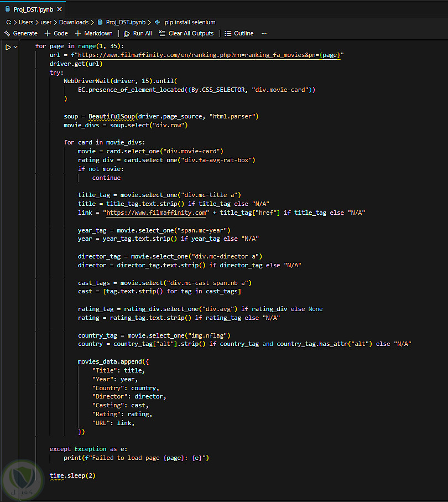448x502 pixels.
Task: Click the 'continue' keyword
Action: [x=106, y=178]
